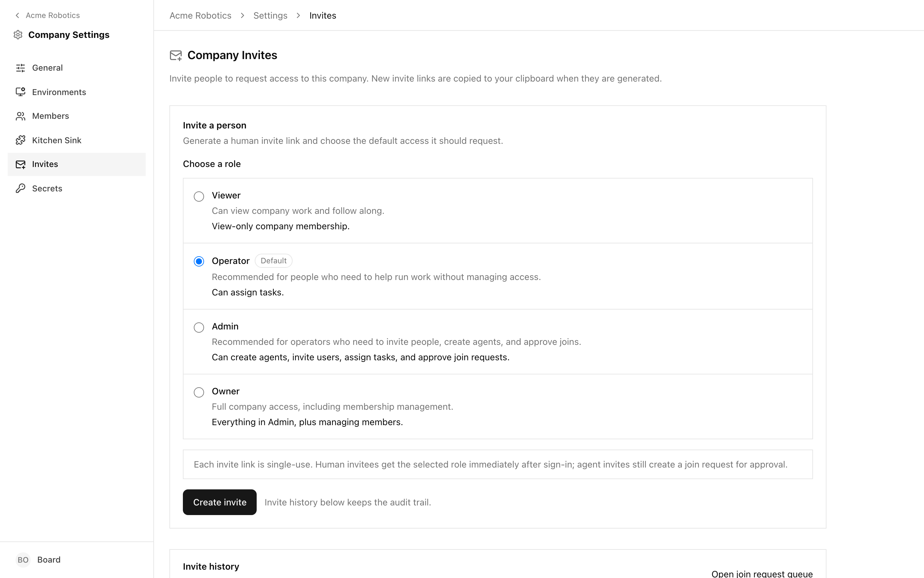Click the Kitchen Sink puzzle icon

point(21,140)
